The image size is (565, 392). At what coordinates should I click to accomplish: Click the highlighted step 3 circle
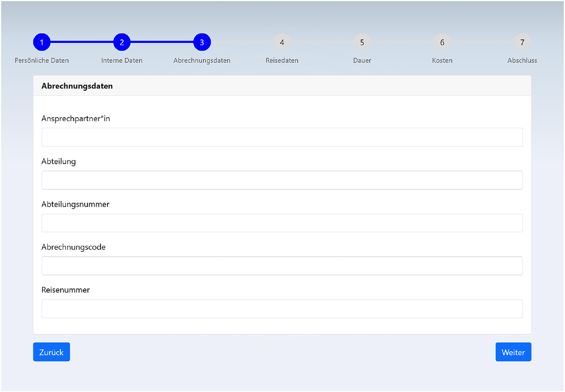pos(202,42)
